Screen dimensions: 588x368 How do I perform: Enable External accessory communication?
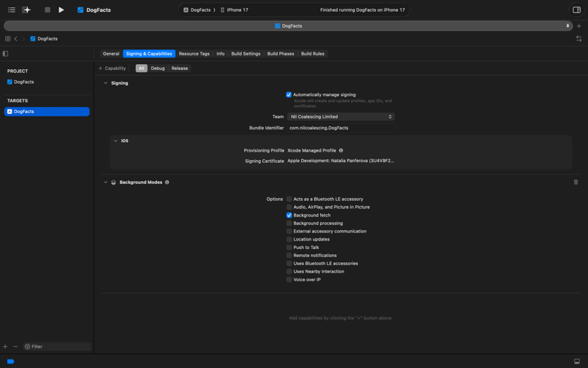(x=289, y=231)
